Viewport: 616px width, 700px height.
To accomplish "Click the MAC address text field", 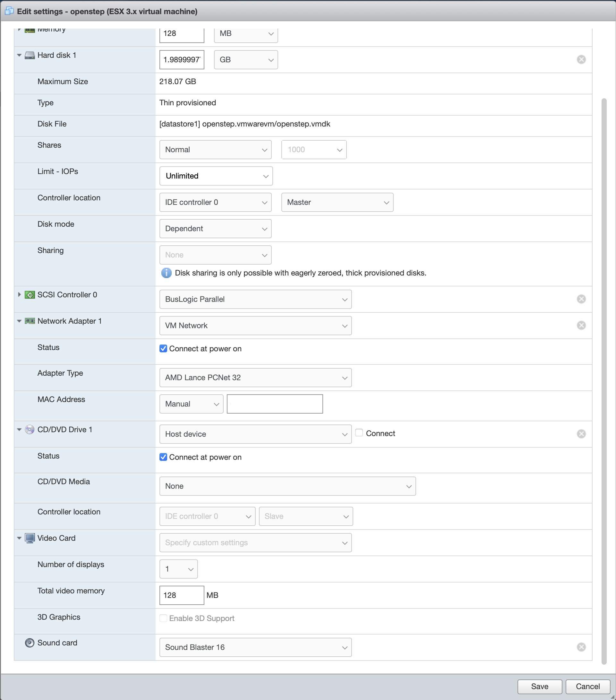I will tap(275, 404).
